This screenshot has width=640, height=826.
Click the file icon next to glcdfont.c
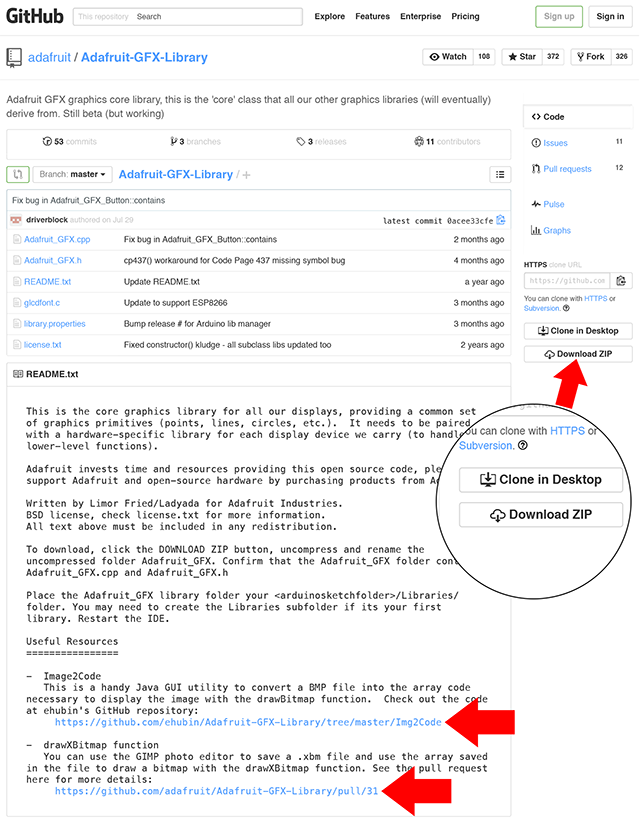17,303
